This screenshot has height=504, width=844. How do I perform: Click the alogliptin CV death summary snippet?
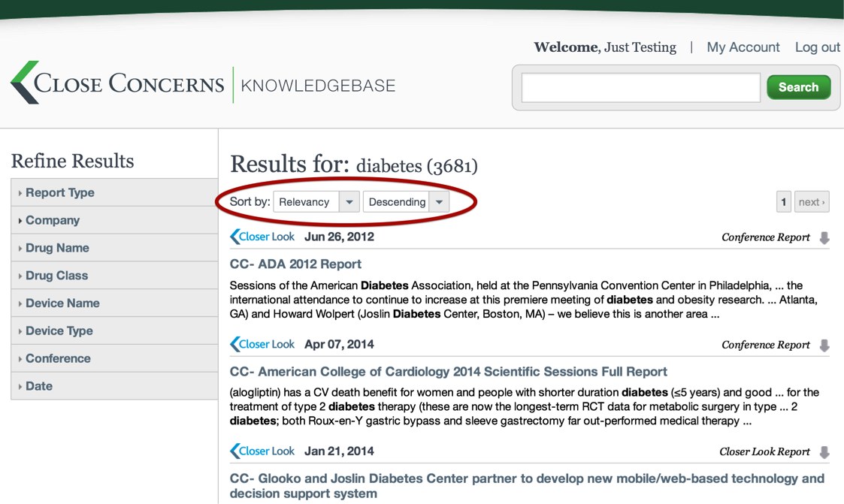(x=525, y=406)
